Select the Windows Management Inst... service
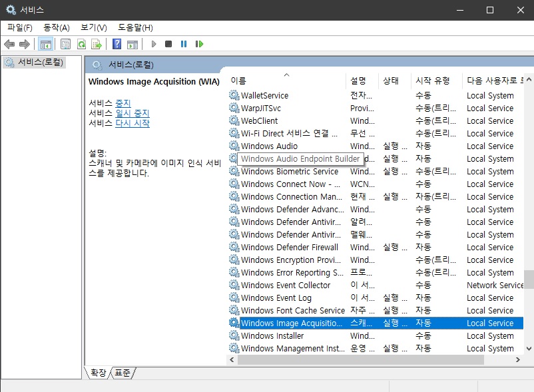The width and height of the screenshot is (534, 392). click(376, 349)
